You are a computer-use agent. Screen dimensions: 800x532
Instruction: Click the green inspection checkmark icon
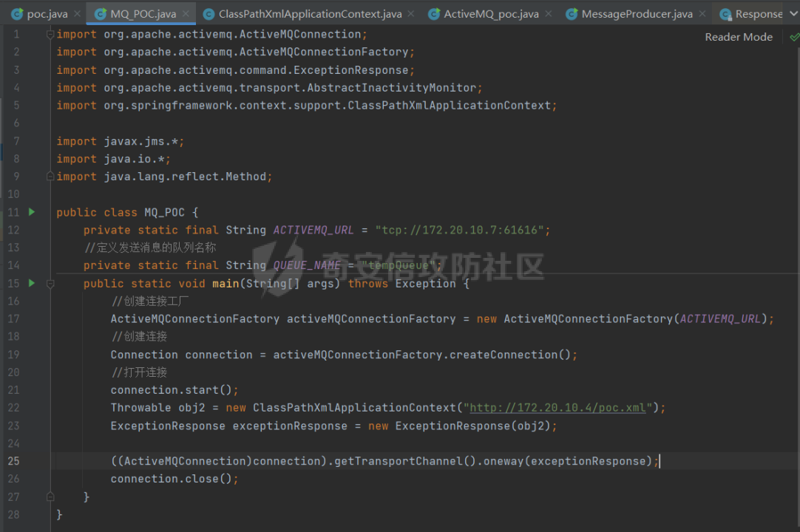[794, 37]
